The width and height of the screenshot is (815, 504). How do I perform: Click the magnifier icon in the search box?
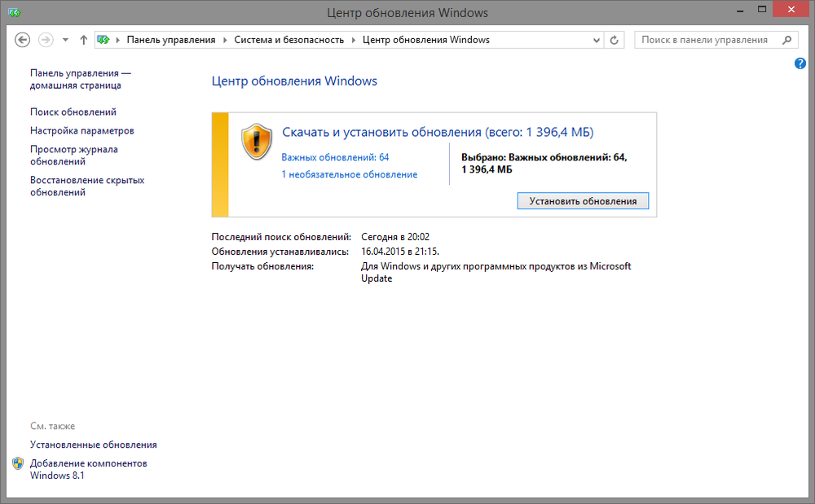pyautogui.click(x=786, y=40)
